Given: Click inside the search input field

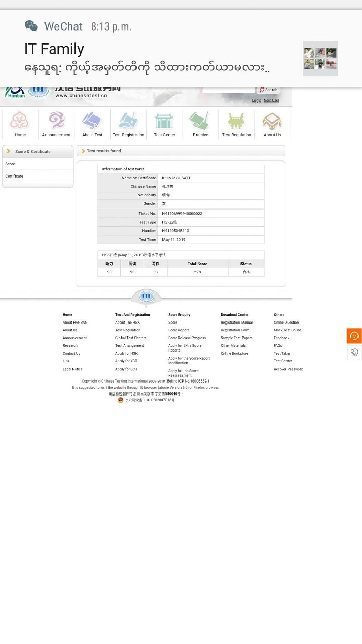Looking at the screenshot, I should pos(229,90).
